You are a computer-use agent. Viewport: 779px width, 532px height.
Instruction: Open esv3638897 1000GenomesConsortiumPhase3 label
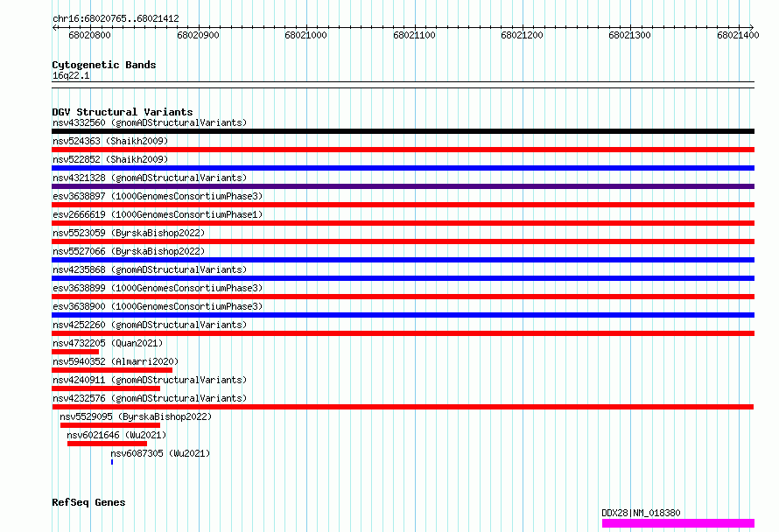pyautogui.click(x=158, y=196)
